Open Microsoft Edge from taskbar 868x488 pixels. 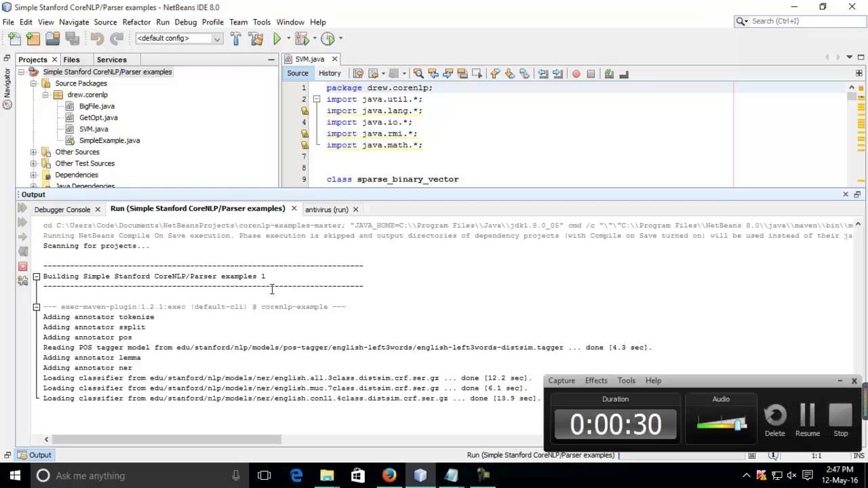point(296,475)
